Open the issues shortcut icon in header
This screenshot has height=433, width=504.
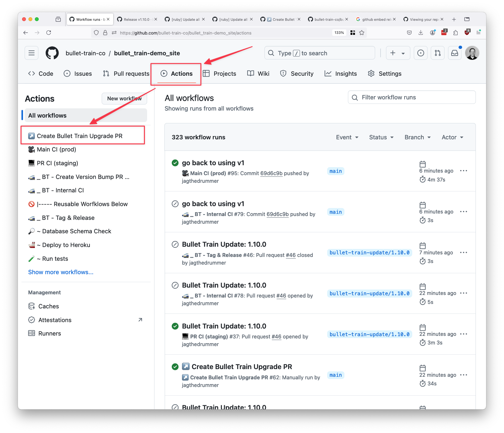[x=421, y=53]
